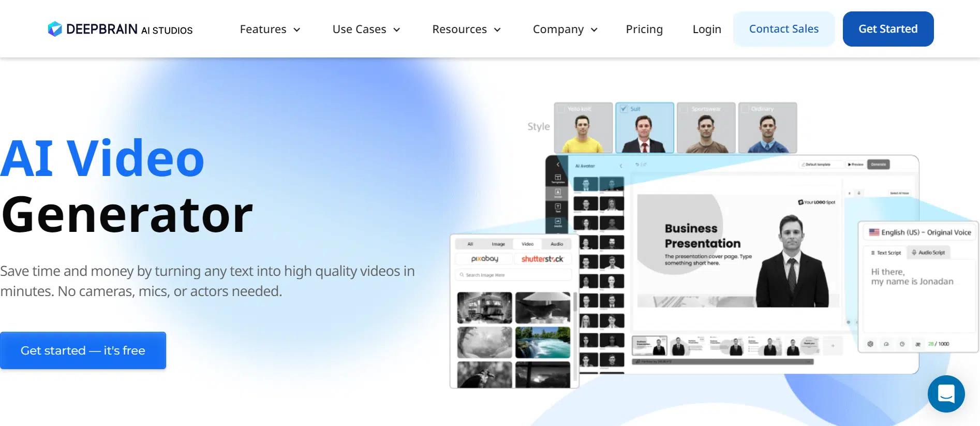Select the Model icon in editor sidebar
Viewport: 980px width, 426px height.
coord(558,193)
